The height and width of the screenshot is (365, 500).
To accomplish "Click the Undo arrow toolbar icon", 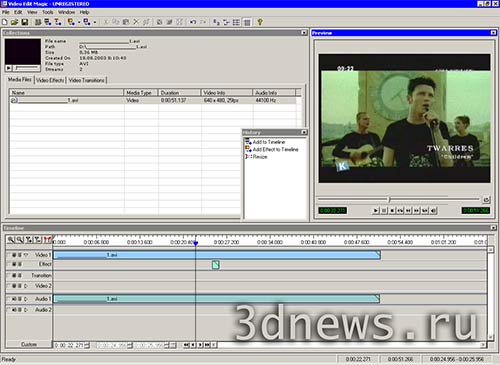I will click(x=193, y=22).
